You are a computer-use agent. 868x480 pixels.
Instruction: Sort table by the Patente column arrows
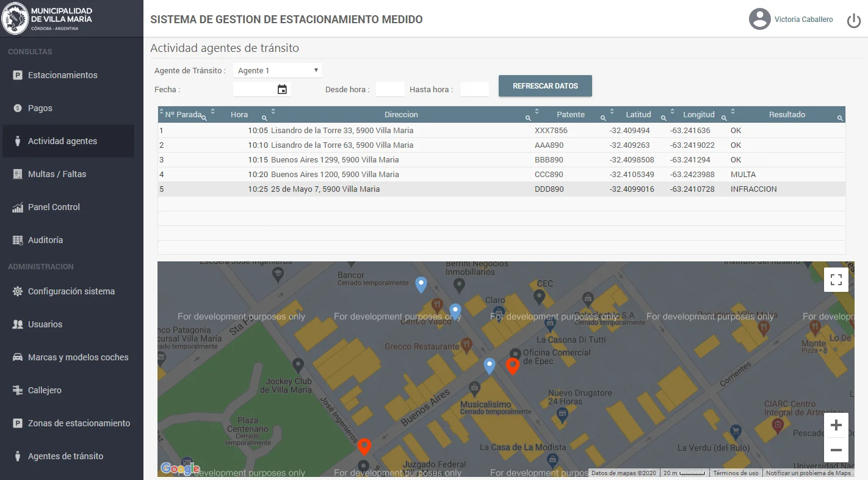pos(537,112)
